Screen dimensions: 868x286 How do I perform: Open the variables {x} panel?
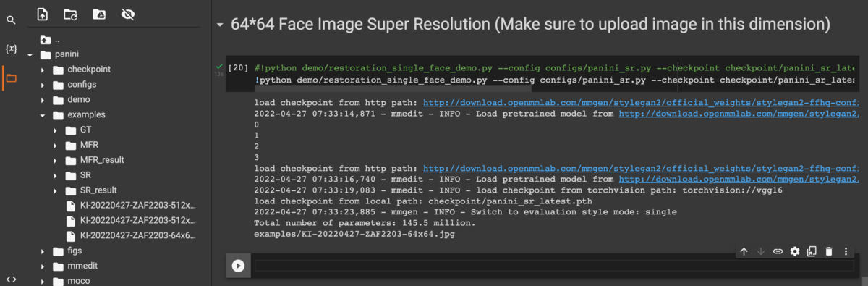11,49
